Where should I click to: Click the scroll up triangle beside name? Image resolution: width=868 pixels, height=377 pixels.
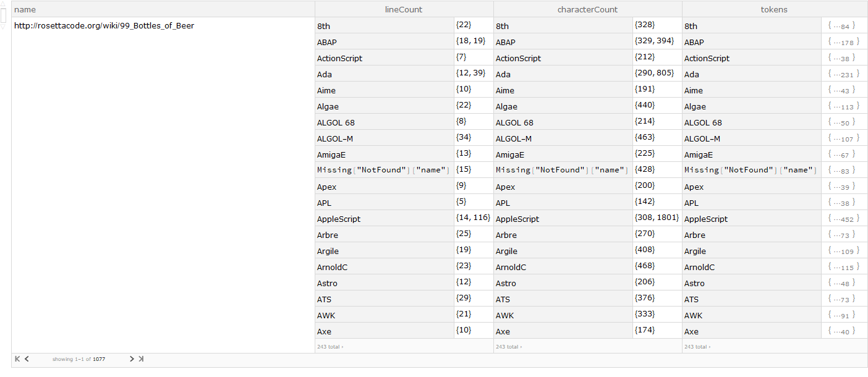3,4
